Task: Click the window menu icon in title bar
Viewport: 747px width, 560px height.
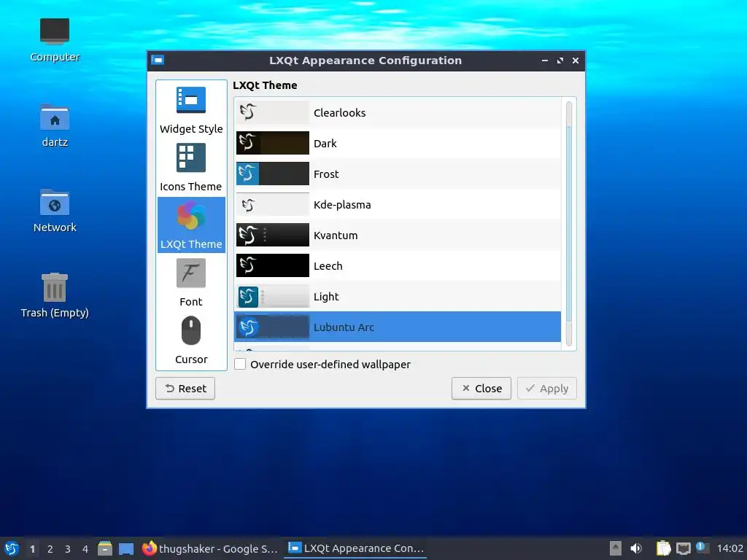Action: (x=158, y=60)
